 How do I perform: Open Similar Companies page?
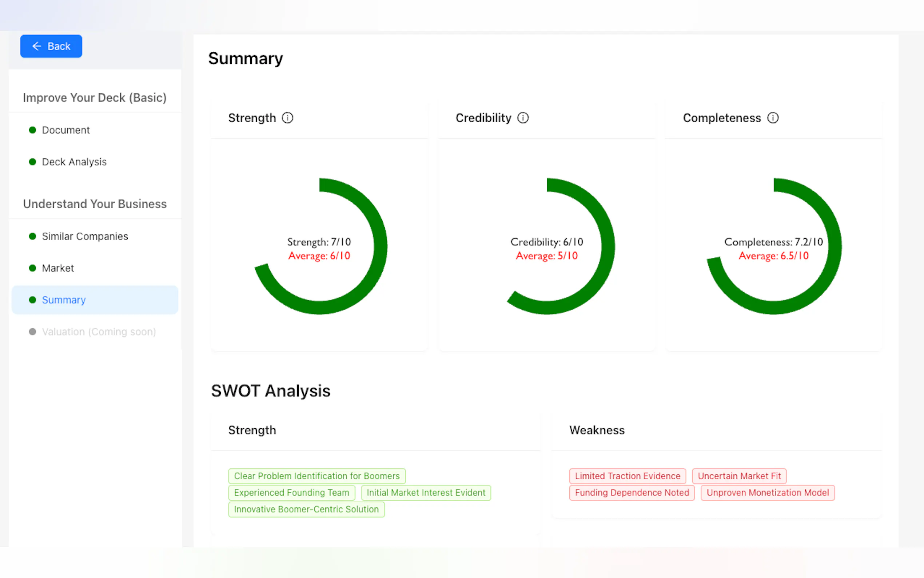[85, 236]
